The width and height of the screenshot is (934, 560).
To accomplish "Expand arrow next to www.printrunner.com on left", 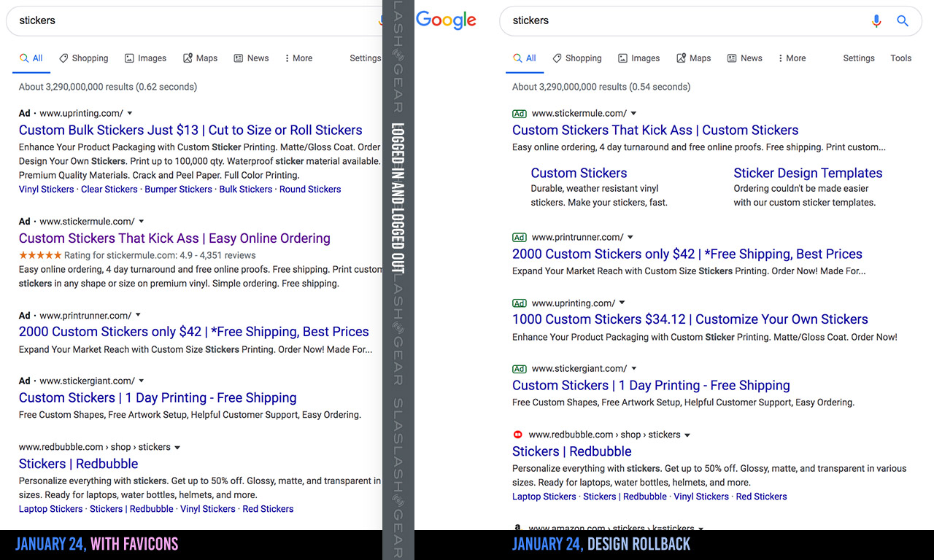I will pos(138,316).
